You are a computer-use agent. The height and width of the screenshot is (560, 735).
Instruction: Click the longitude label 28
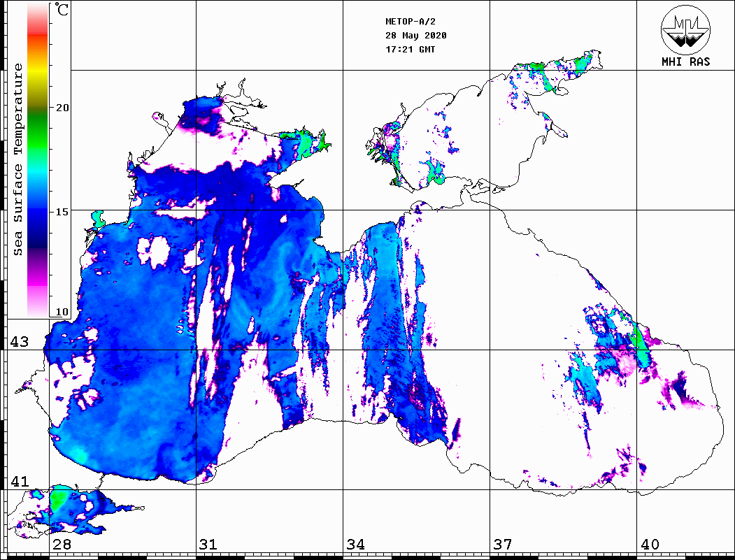(62, 545)
